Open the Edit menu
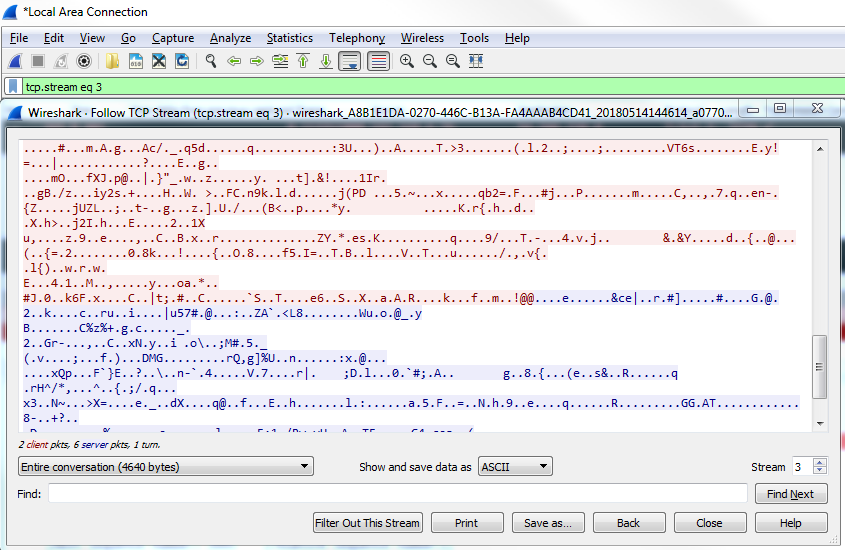 tap(53, 38)
